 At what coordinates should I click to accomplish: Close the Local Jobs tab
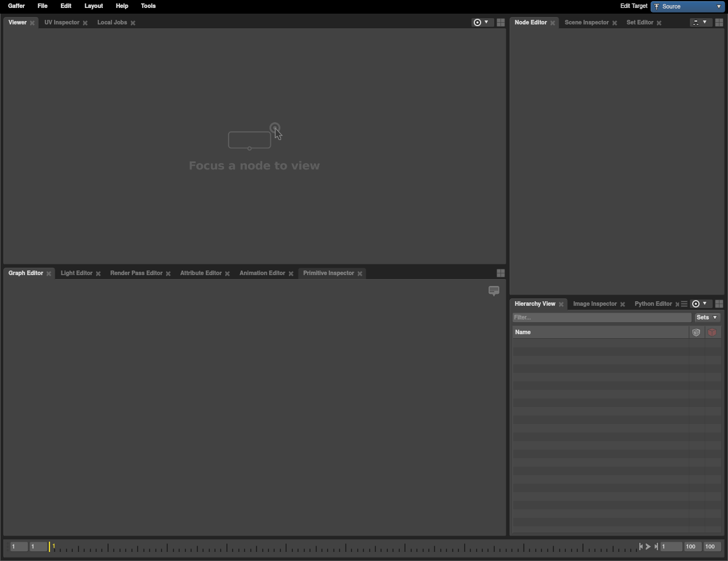click(x=133, y=23)
